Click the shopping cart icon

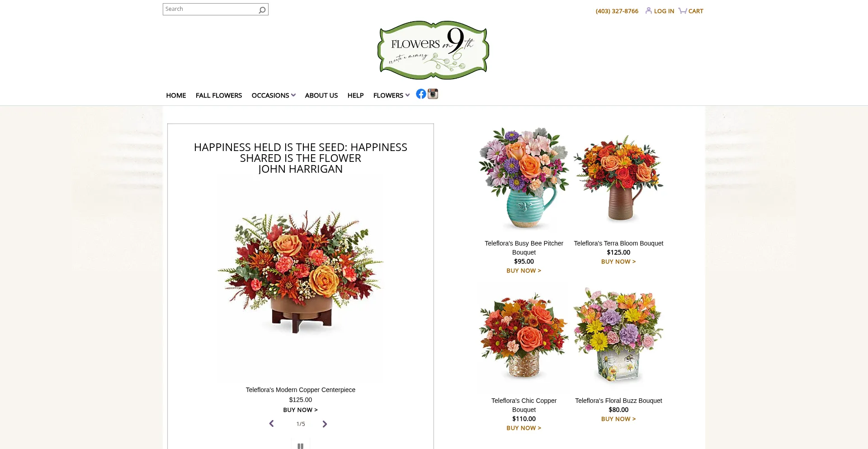(683, 10)
